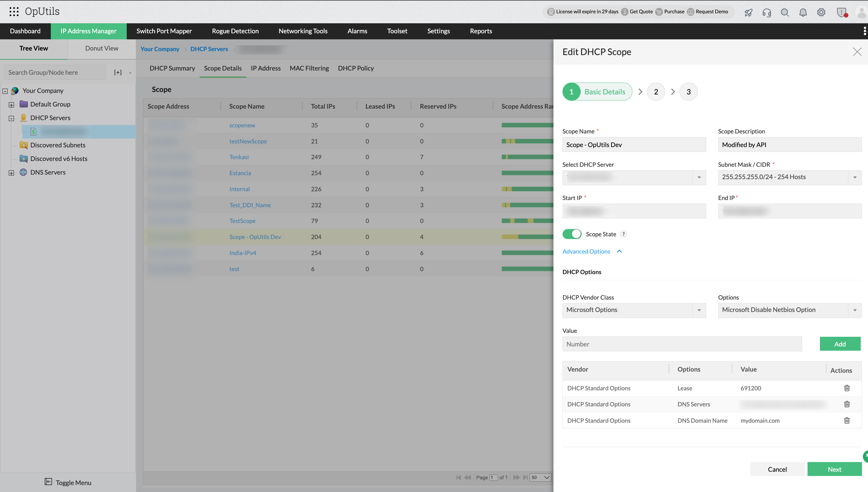868x492 pixels.
Task: Click the Search Group/Node input field
Action: tap(55, 72)
